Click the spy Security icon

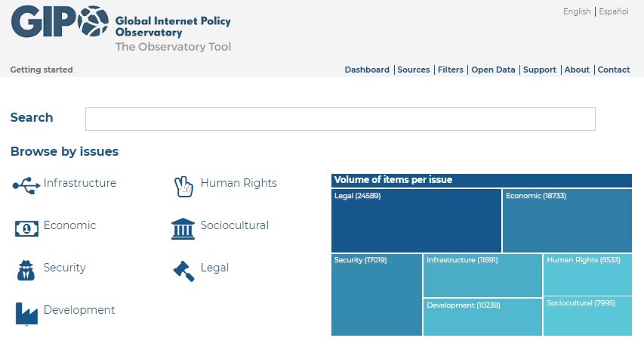click(x=26, y=271)
